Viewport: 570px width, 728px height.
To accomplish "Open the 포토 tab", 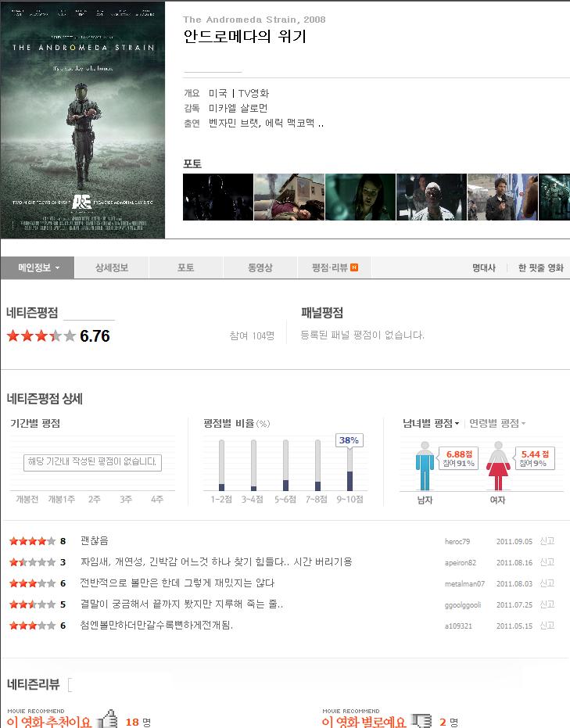I will 185,267.
